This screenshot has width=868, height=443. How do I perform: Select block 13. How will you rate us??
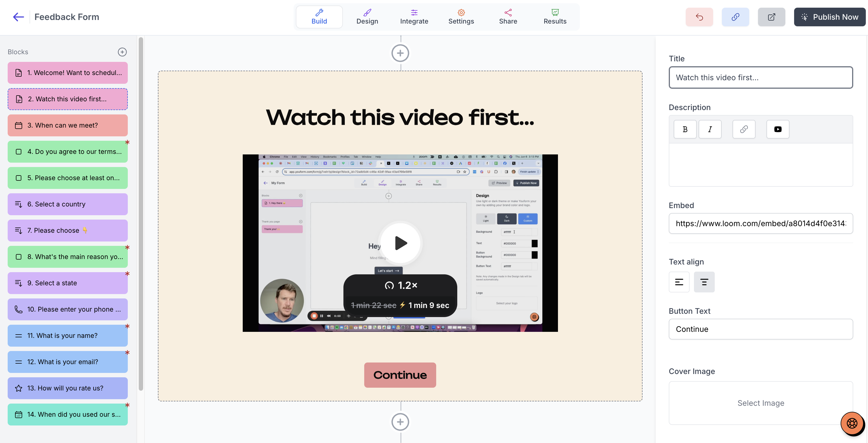68,389
